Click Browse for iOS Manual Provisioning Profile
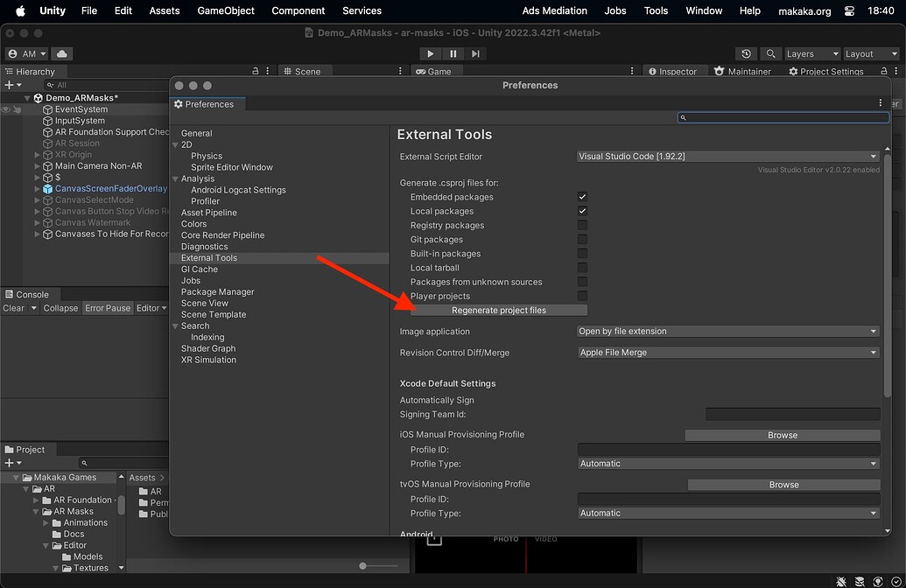Viewport: 906px width, 588px height. (x=782, y=435)
